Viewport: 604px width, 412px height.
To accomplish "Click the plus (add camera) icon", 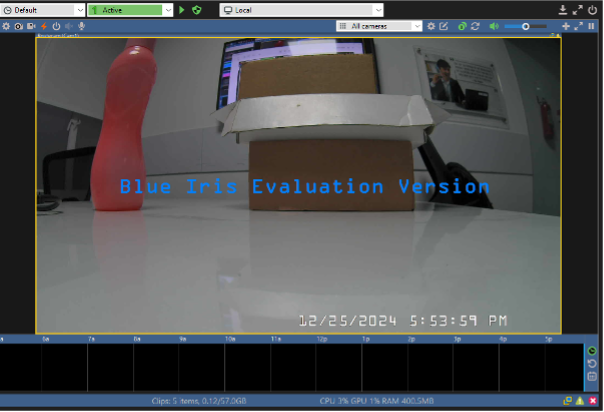I will [x=566, y=26].
